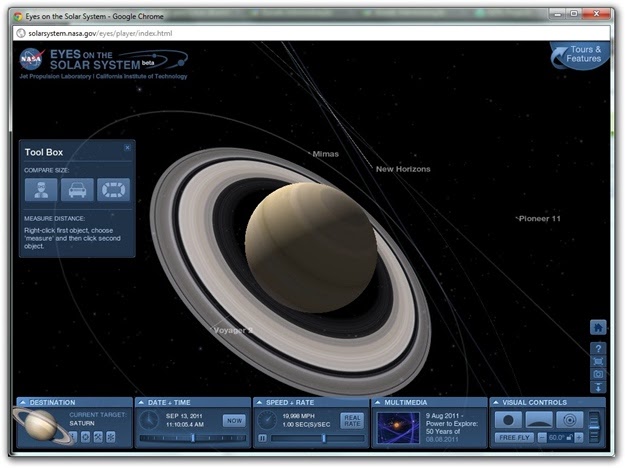Click the vertical lighting slider in Visual Controls
Viewport: 625px width, 468px height.
[594, 427]
